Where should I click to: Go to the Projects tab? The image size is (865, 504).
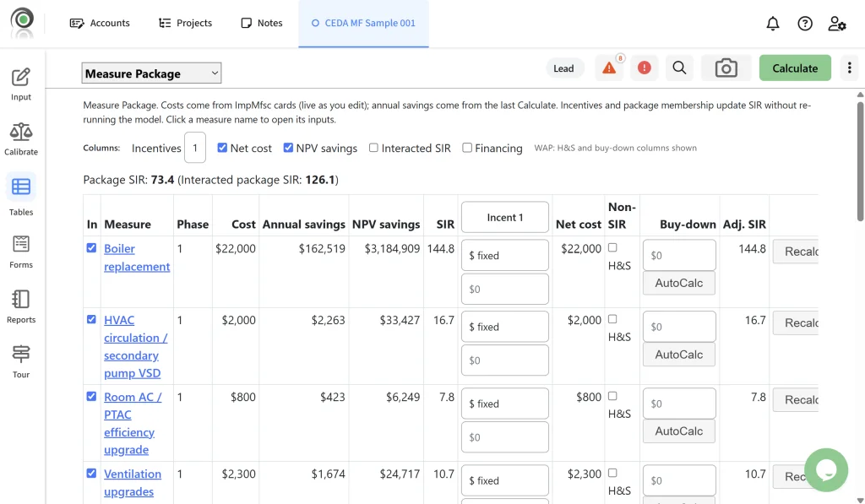185,23
